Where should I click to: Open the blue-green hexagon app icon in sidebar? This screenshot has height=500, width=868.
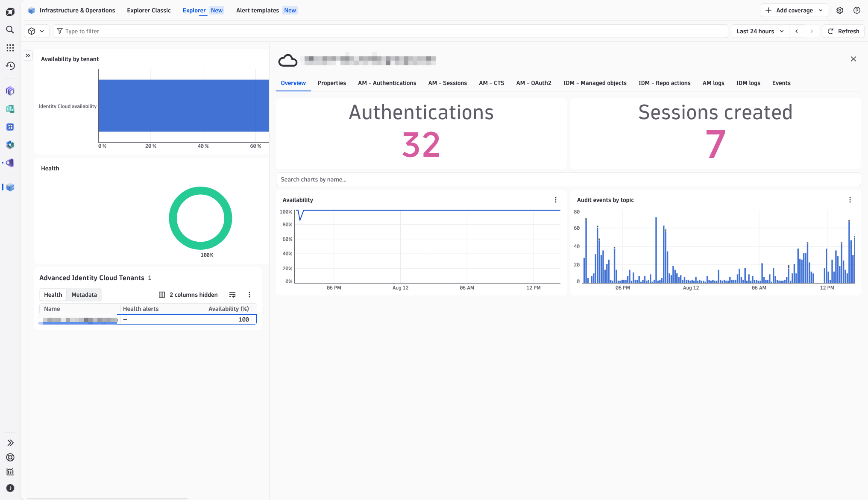(x=10, y=145)
